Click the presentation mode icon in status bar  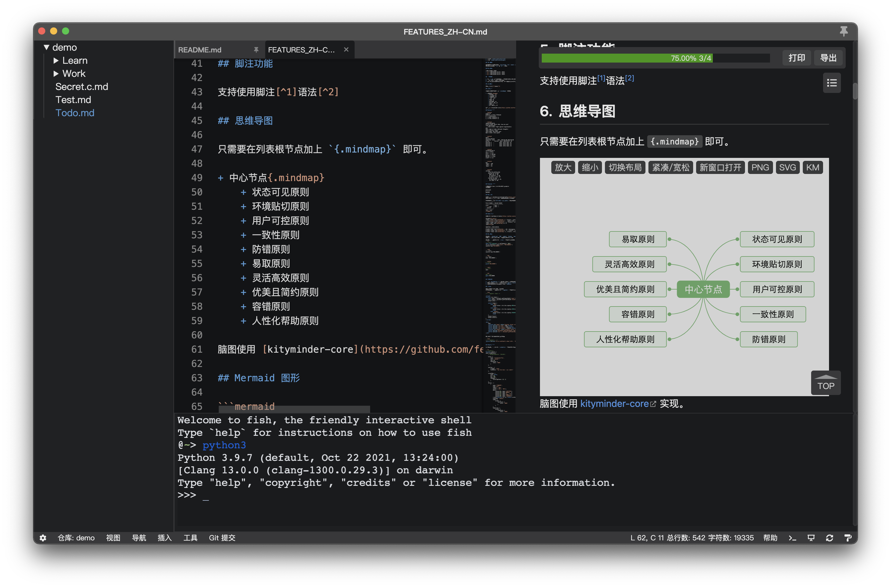pos(811,538)
